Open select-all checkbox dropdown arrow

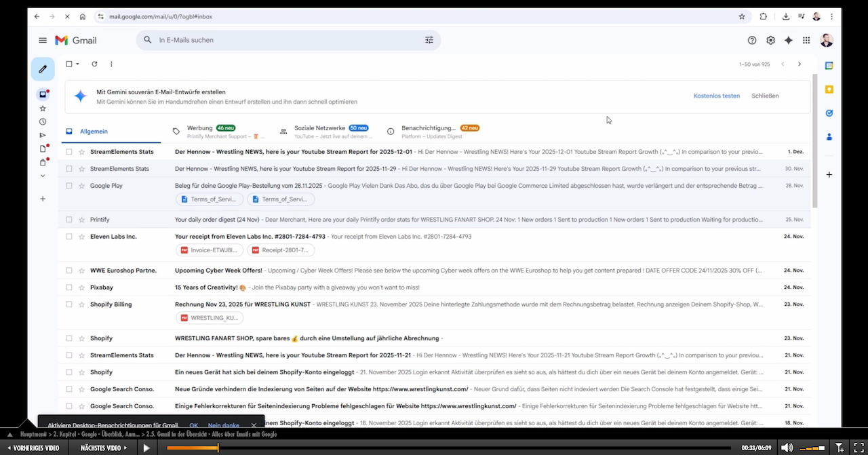pyautogui.click(x=78, y=64)
